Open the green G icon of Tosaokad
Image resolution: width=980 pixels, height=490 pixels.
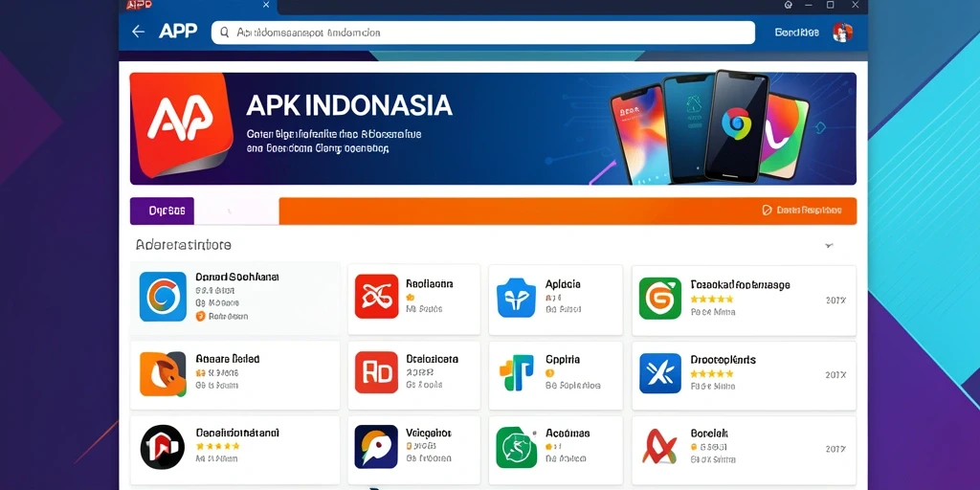660,299
